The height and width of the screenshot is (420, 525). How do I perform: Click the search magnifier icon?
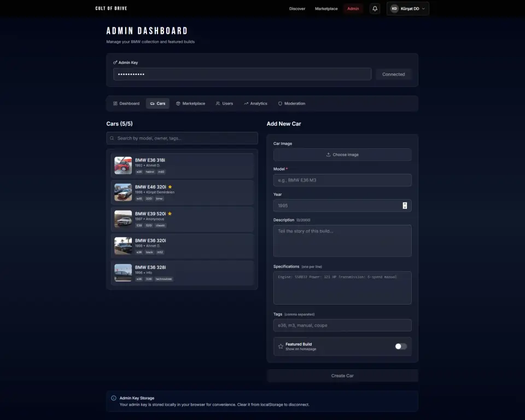click(x=112, y=138)
